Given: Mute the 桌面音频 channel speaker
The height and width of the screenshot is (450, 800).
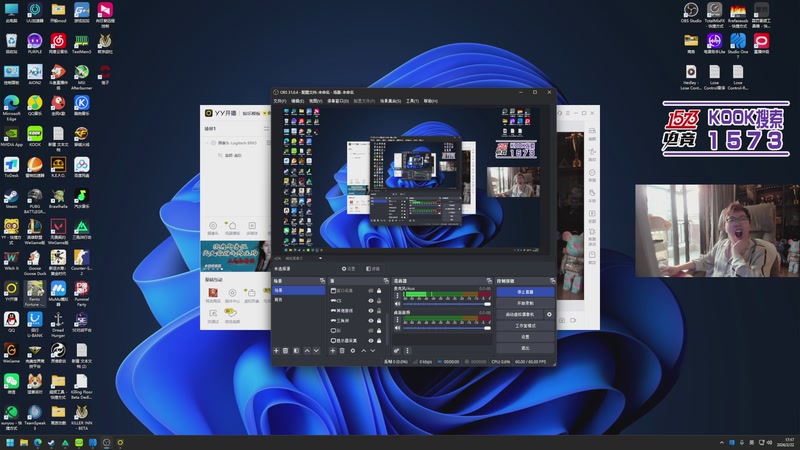Looking at the screenshot, I should tap(397, 328).
